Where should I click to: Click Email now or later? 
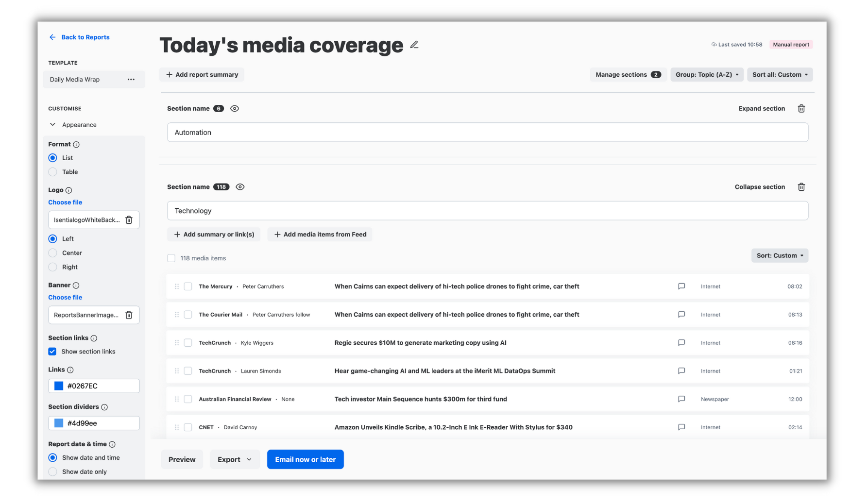[x=306, y=459]
